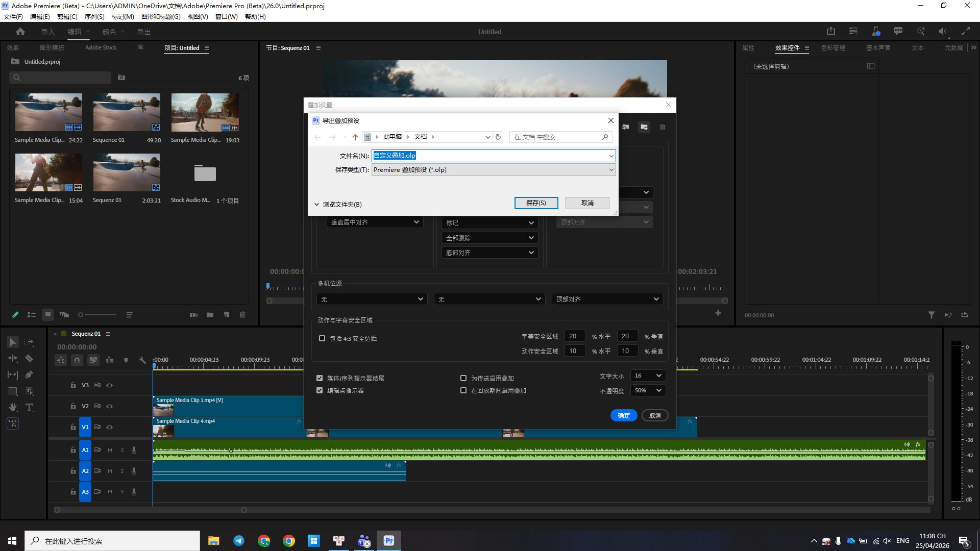Hide track V3 with eye icon
Screen dimensions: 980x551
[109, 386]
